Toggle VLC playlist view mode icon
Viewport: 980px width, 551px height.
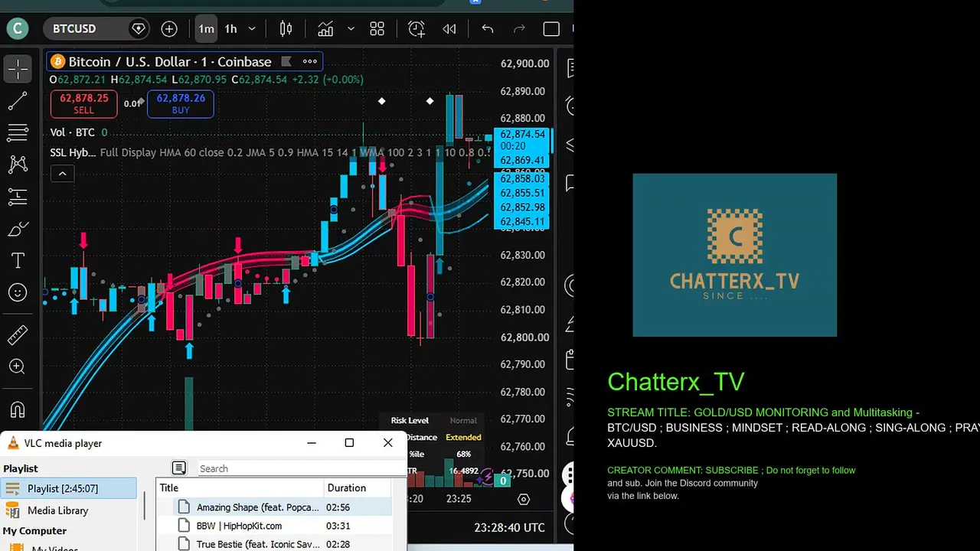click(178, 468)
